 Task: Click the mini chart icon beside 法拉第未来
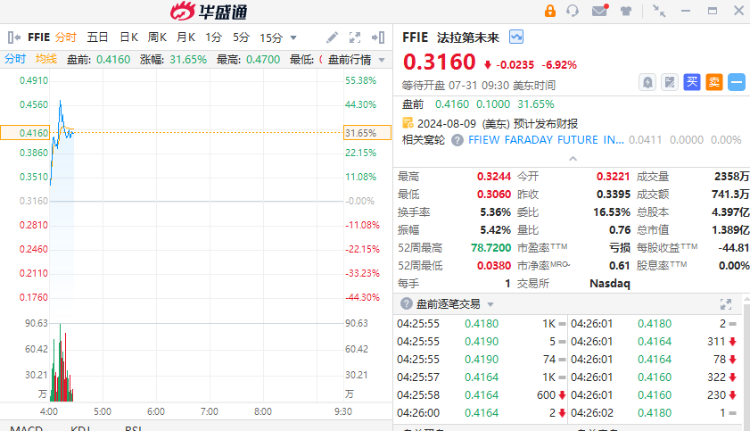[x=516, y=37]
